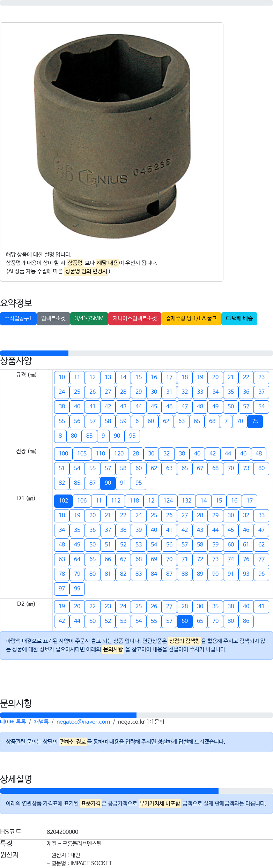
Task: Select the 90 option under 전장
Action: point(108,483)
